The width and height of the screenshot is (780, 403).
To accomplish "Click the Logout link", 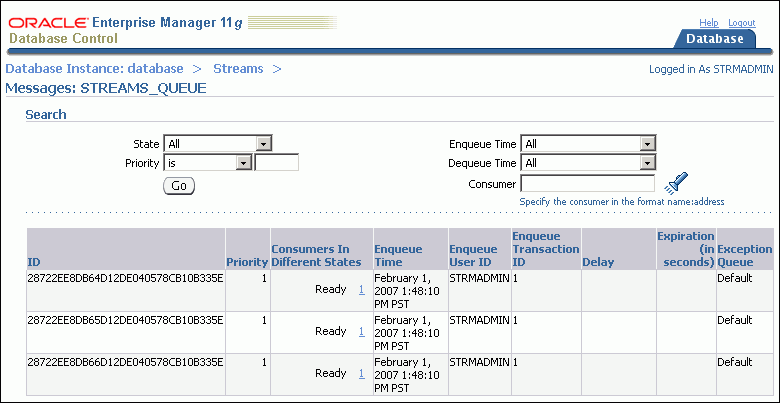I will coord(742,23).
